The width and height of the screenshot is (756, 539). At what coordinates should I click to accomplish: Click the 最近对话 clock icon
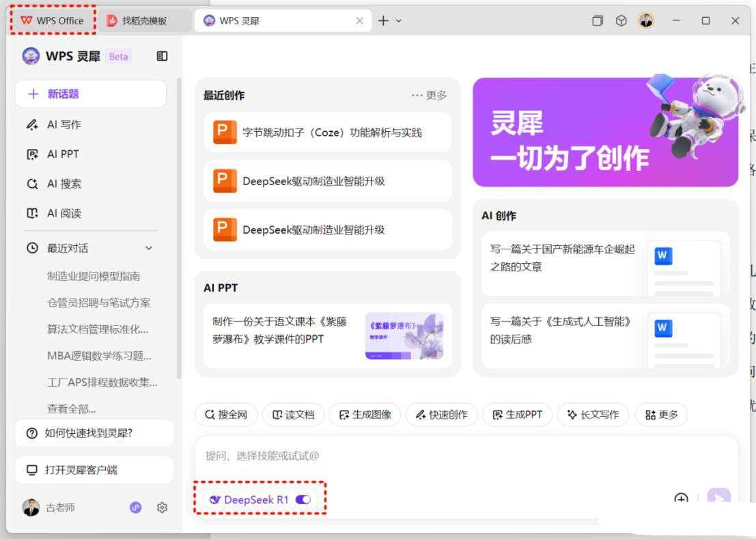pos(32,248)
